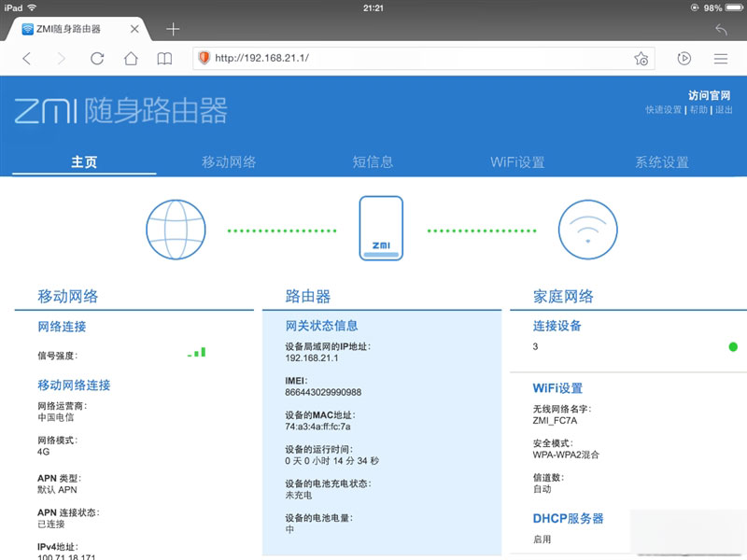Click the globe internet icon in the diagram
Screen dimensions: 747x560
click(x=175, y=228)
